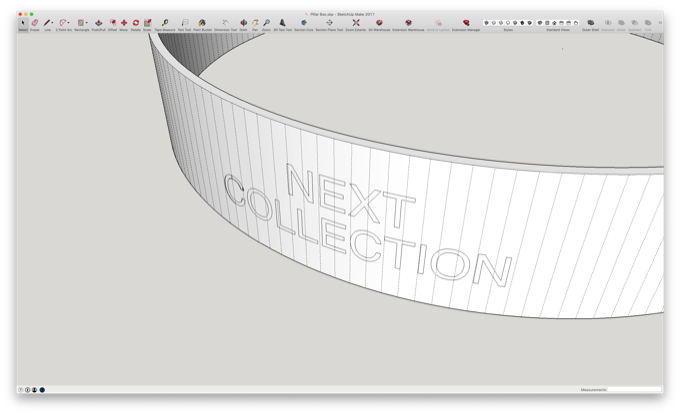Image resolution: width=680 pixels, height=415 pixels.
Task: Select the Section Plane Tool
Action: coord(329,23)
